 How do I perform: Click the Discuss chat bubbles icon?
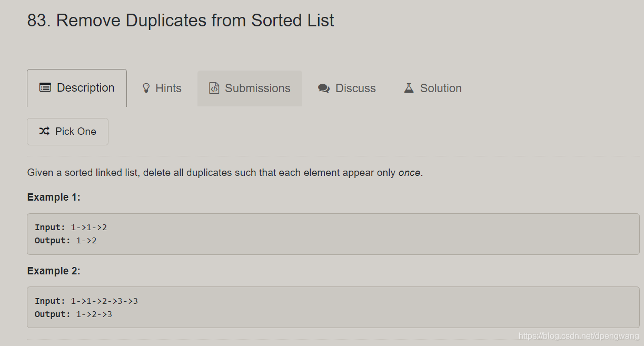[324, 88]
